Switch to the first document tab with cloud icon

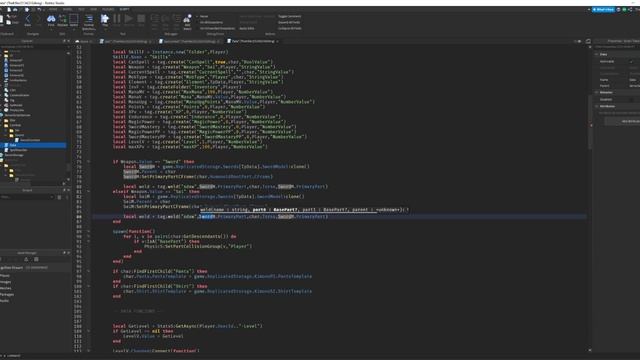coord(83,41)
